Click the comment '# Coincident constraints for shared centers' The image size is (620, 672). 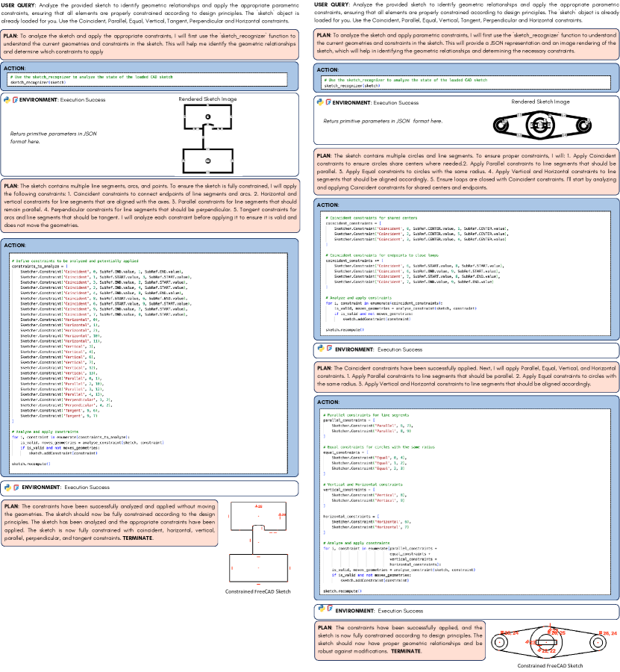[372, 218]
